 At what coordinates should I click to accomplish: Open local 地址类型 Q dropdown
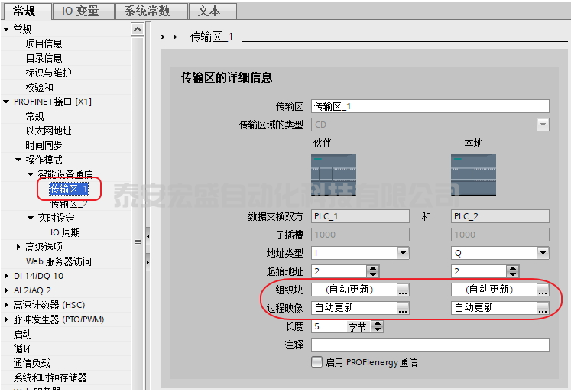pyautogui.click(x=543, y=253)
